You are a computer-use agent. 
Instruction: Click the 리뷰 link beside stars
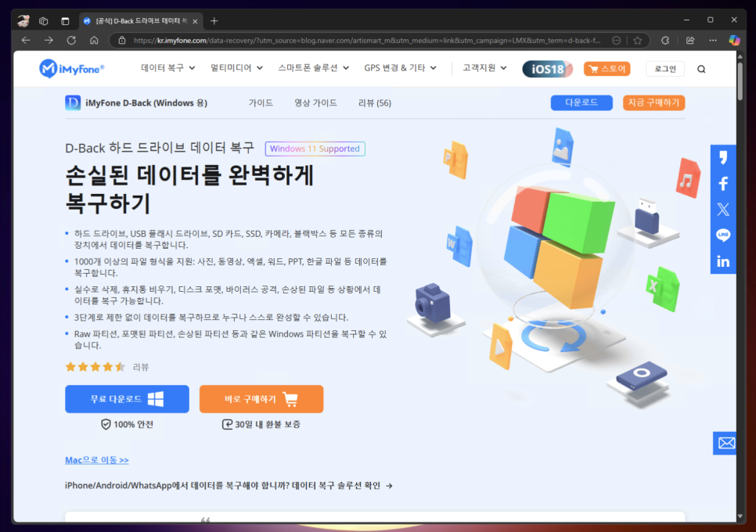141,367
